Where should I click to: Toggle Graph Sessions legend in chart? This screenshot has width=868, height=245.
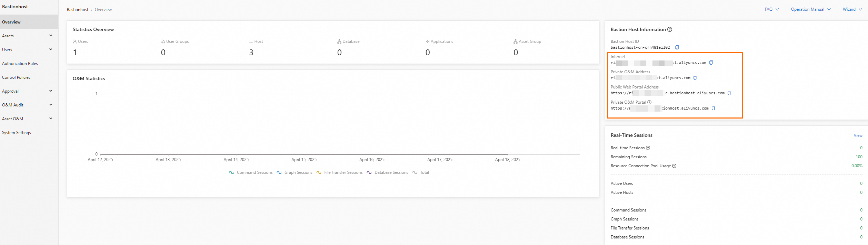(x=295, y=172)
